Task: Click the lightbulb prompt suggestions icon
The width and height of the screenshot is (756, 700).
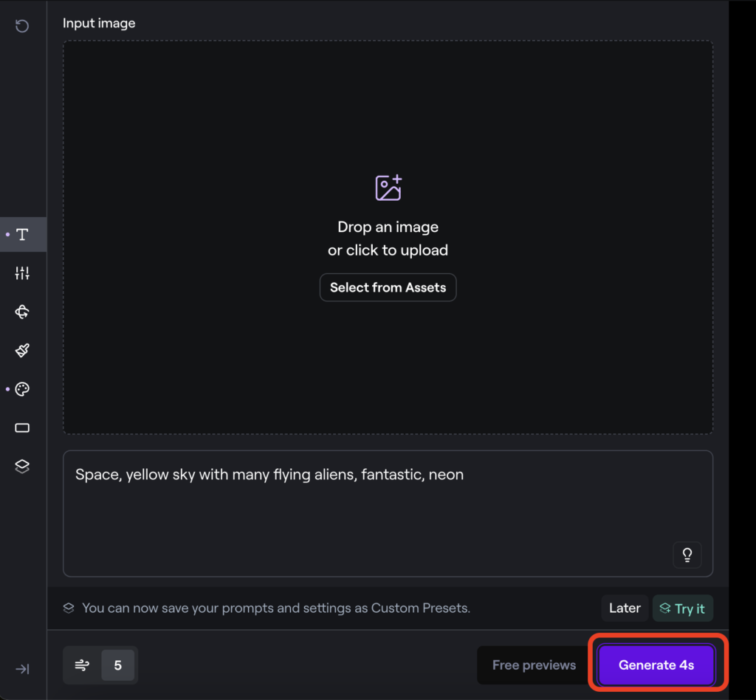Action: coord(687,555)
